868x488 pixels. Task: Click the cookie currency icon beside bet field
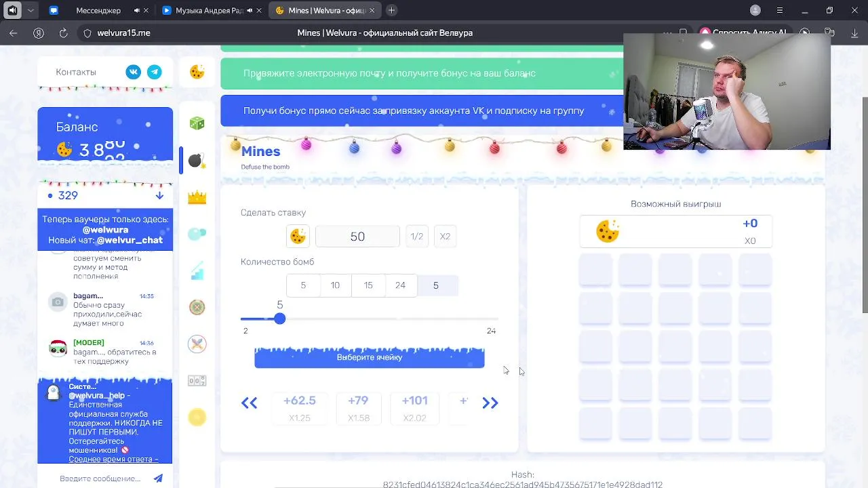point(298,236)
